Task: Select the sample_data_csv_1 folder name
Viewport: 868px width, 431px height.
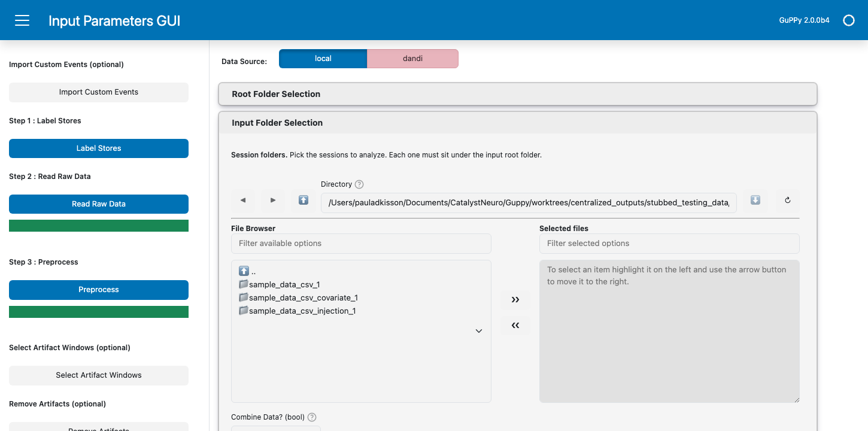Action: (284, 284)
